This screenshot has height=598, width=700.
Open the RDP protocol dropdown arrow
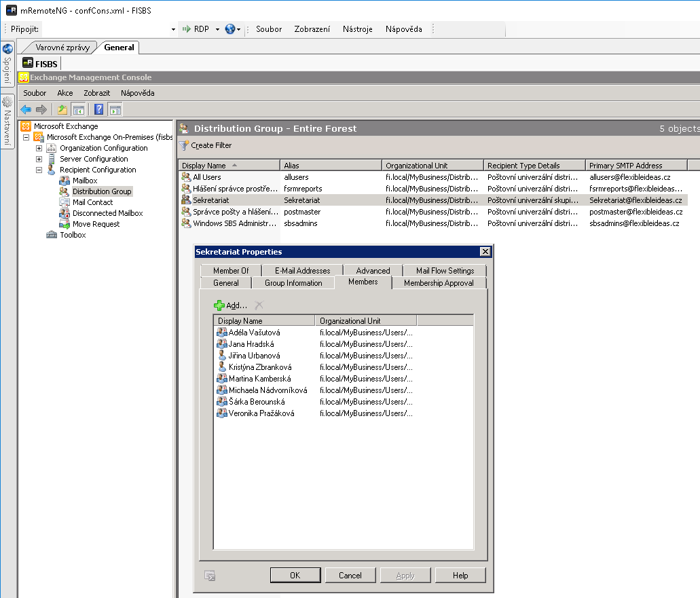[217, 29]
